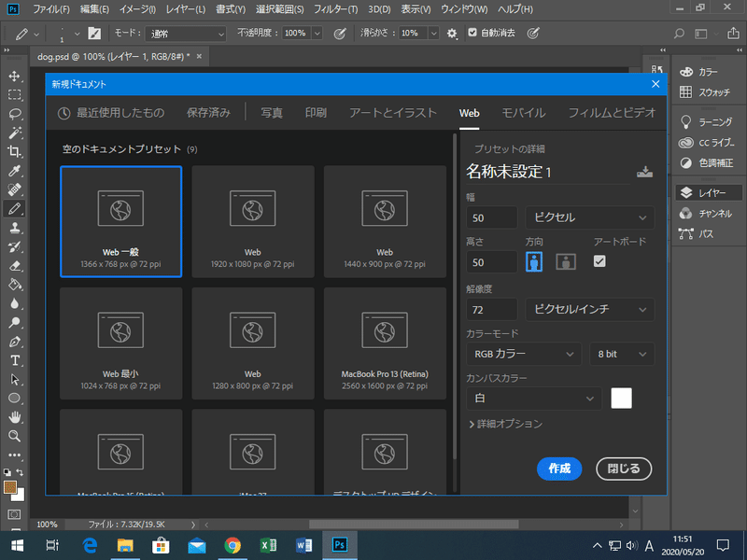
Task: Select the Path Selection tool
Action: [x=14, y=380]
